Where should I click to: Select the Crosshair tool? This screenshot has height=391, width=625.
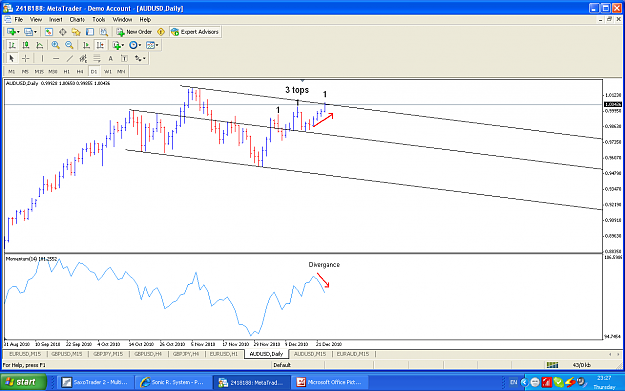pos(26,59)
